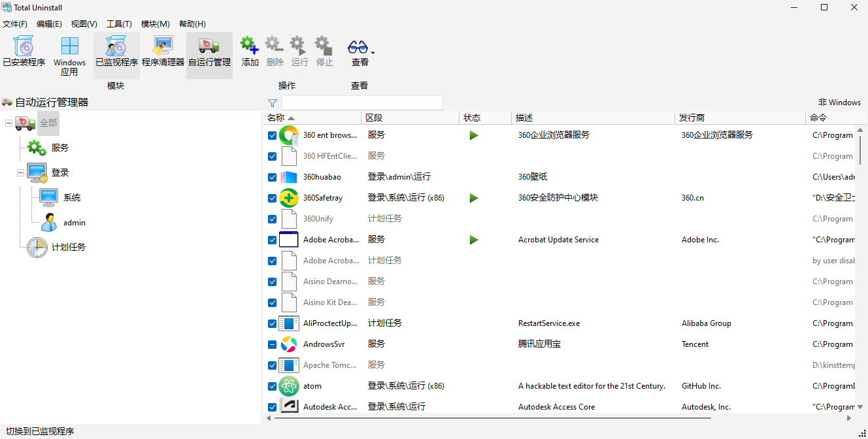The height and width of the screenshot is (439, 868).
Task: Click the Alibaba Group publisher cell
Action: pos(707,323)
